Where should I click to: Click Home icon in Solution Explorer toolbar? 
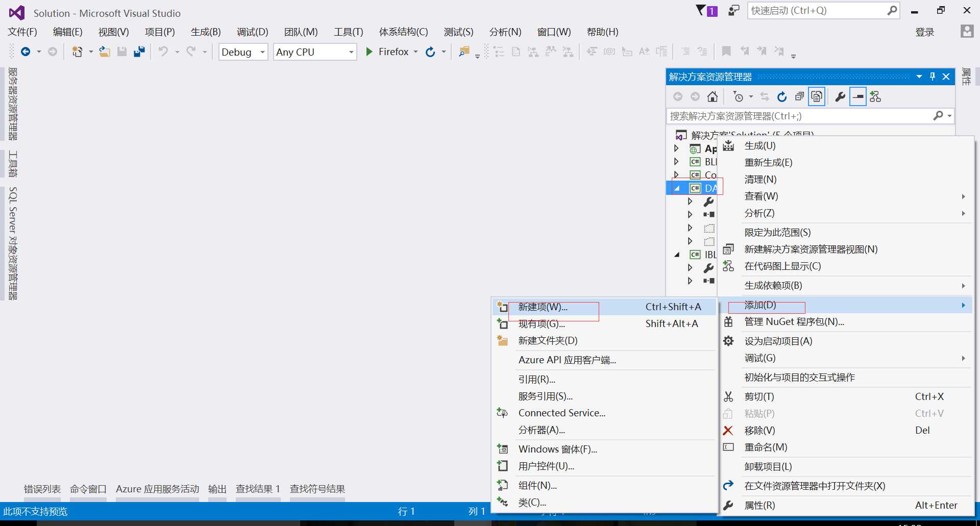tap(713, 96)
